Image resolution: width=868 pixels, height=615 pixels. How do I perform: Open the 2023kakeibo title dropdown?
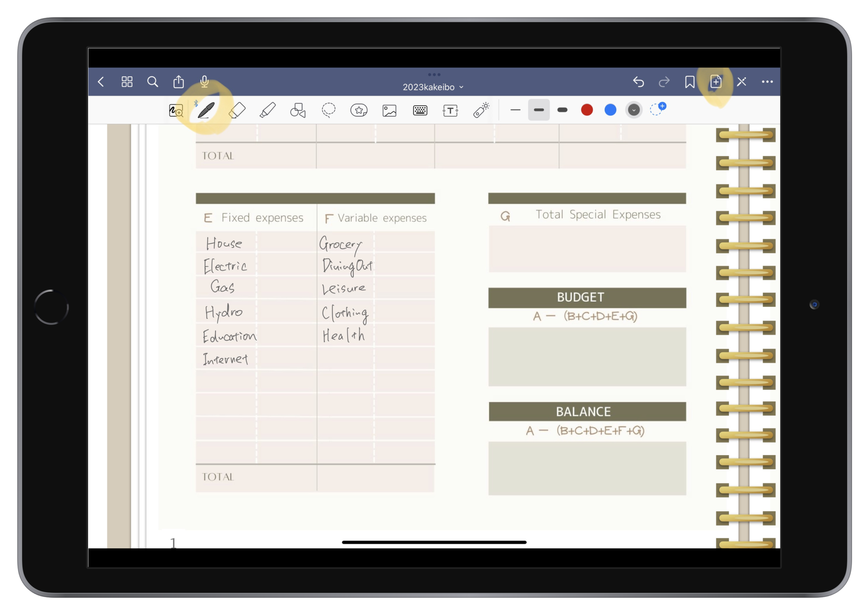[x=433, y=87]
